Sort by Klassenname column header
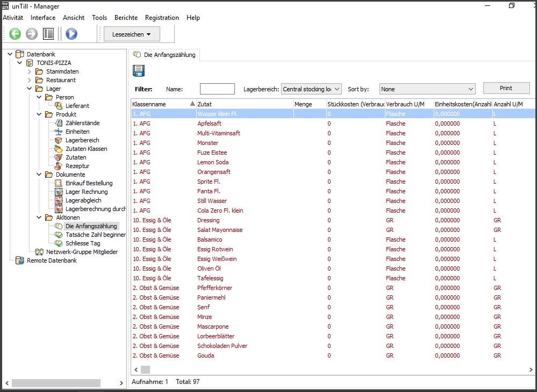Viewport: 537px width, 392px height. tap(163, 104)
